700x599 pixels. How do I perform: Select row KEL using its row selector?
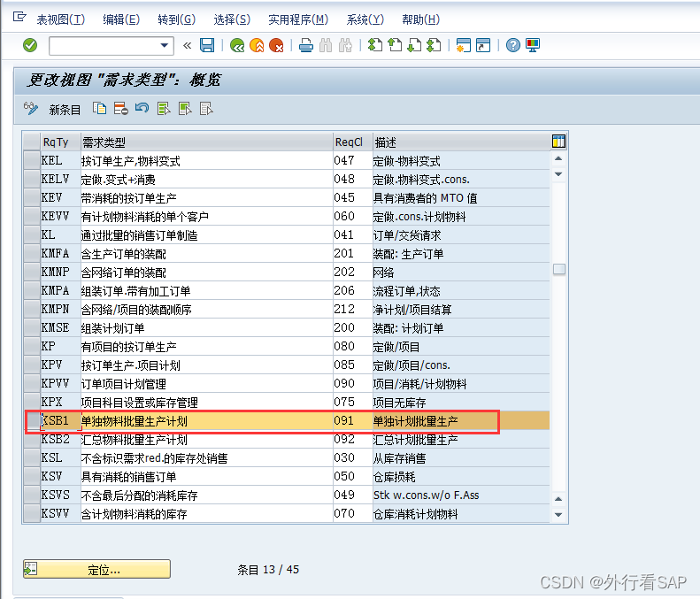coord(32,161)
